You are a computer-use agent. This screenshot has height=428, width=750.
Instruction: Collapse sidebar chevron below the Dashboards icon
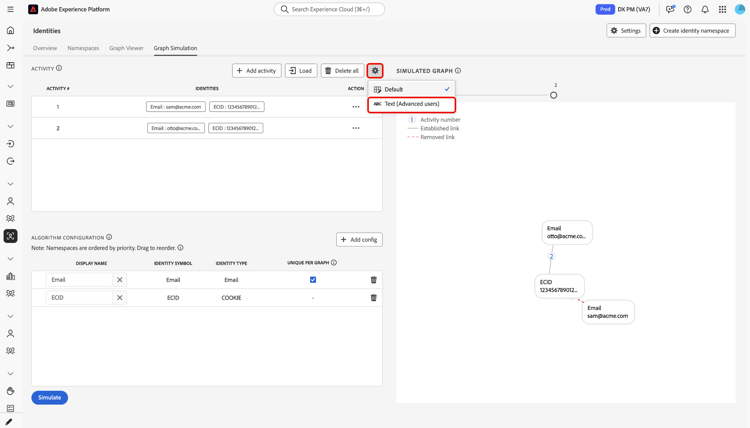click(x=11, y=87)
